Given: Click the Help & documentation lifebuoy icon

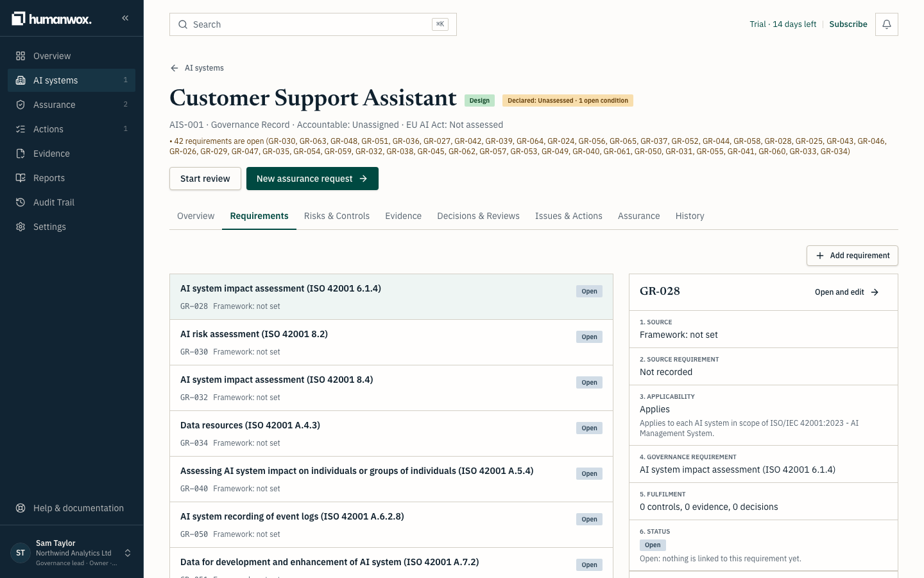Looking at the screenshot, I should pos(21,508).
